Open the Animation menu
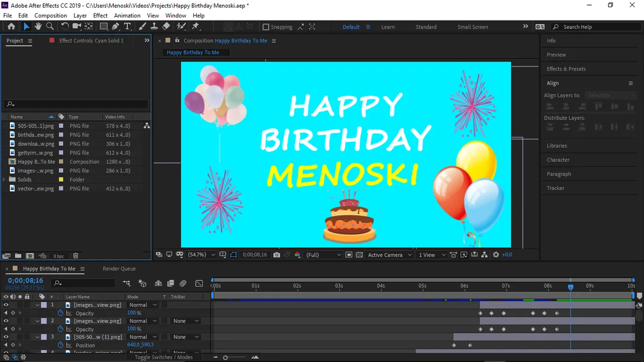 tap(127, 16)
